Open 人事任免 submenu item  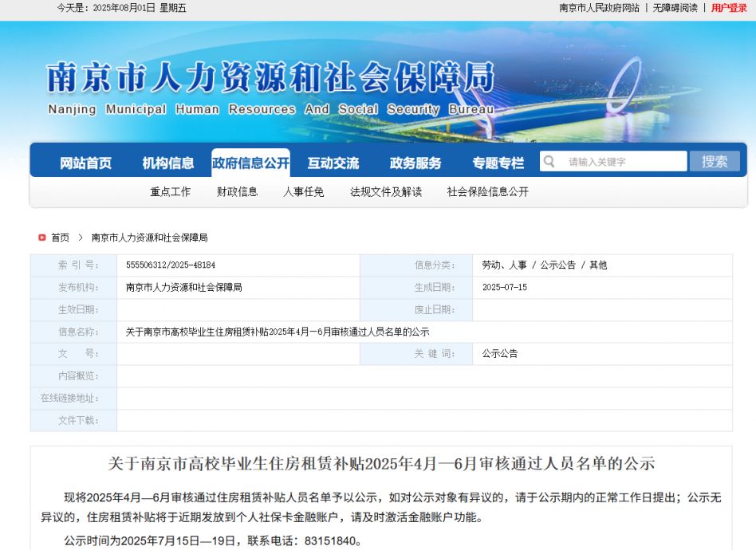pyautogui.click(x=304, y=192)
